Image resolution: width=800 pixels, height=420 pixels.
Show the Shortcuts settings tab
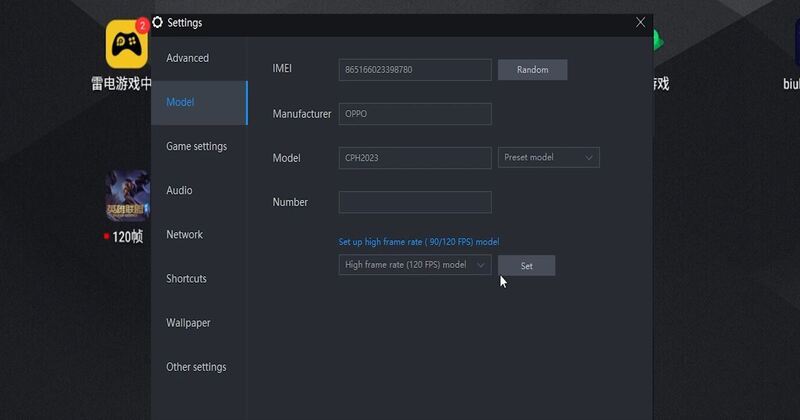point(186,278)
